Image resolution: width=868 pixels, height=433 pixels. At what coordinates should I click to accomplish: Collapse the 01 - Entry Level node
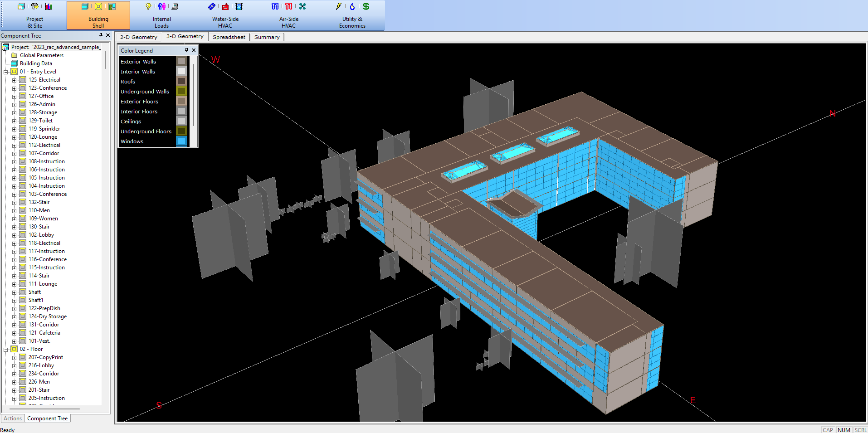tap(6, 72)
